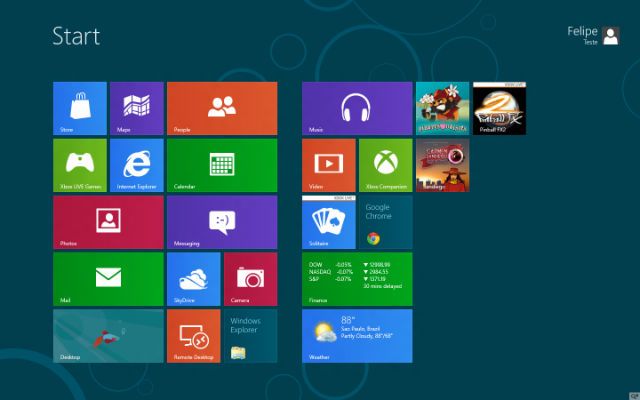Open the flower character game tile
The height and width of the screenshot is (400, 640).
(442, 108)
